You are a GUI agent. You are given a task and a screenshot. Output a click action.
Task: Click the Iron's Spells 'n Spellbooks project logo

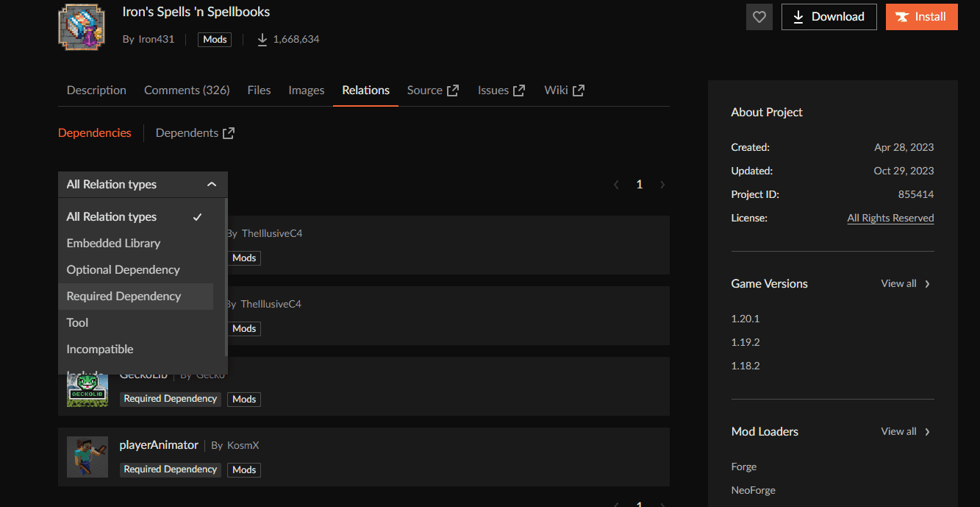pos(82,26)
